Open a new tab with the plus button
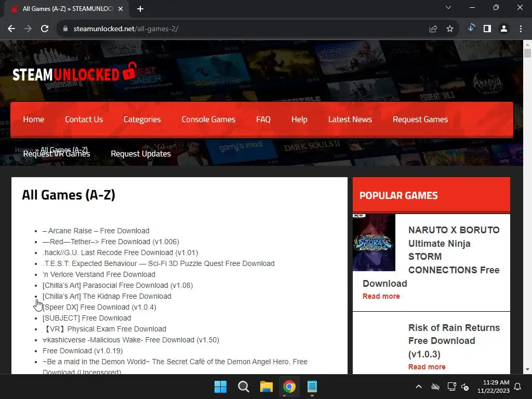Screen dimensions: 532x399 [x=140, y=9]
